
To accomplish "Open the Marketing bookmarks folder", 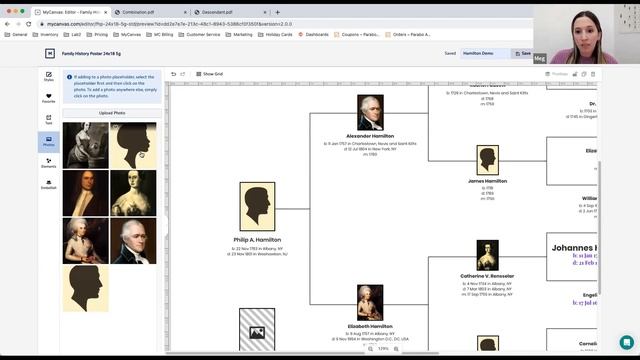I will [239, 35].
